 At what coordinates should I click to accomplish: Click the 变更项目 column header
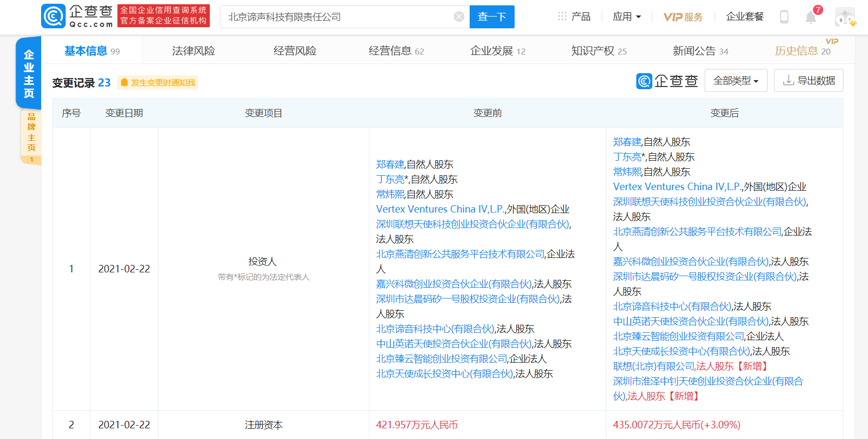(x=263, y=113)
